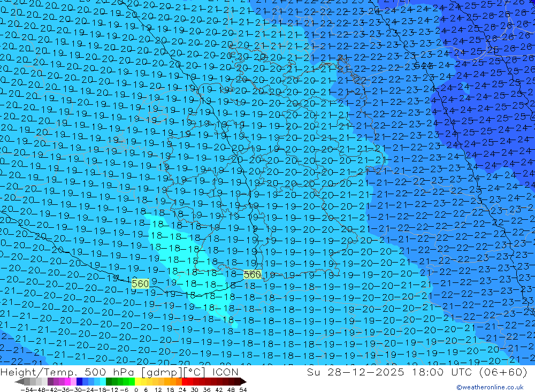Image resolution: width=535 pixels, height=392 pixels.
Task: Click the '12' legend scale value
Action: [x=158, y=390]
